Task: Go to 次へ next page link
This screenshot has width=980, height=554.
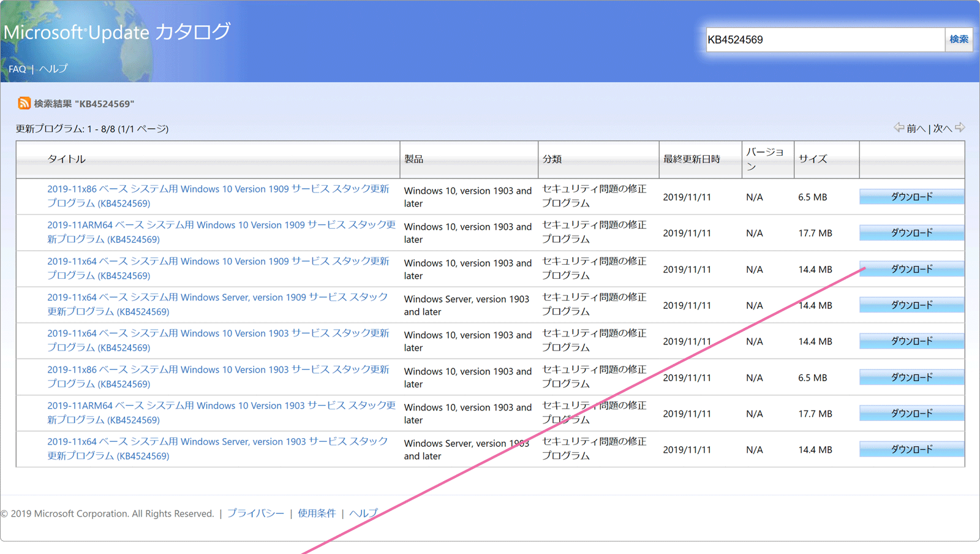Action: 942,128
